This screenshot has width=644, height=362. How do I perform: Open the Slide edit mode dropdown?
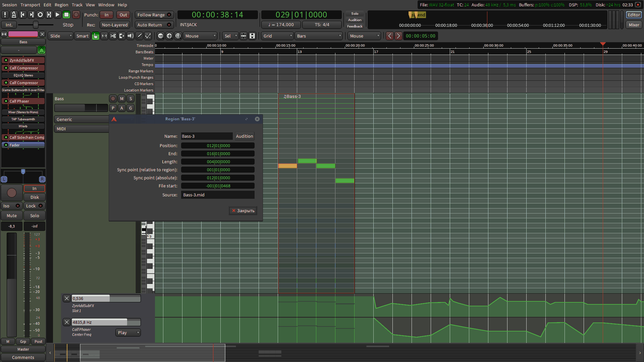tap(61, 36)
